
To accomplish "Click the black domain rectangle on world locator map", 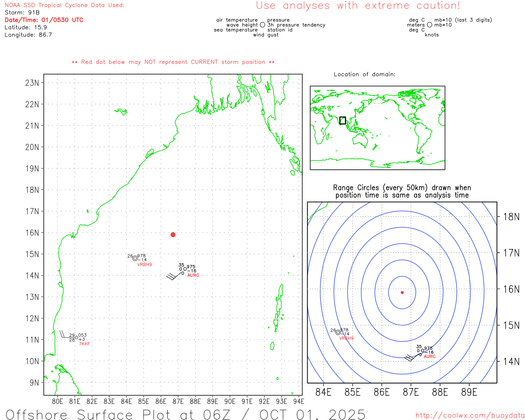I will click(343, 121).
